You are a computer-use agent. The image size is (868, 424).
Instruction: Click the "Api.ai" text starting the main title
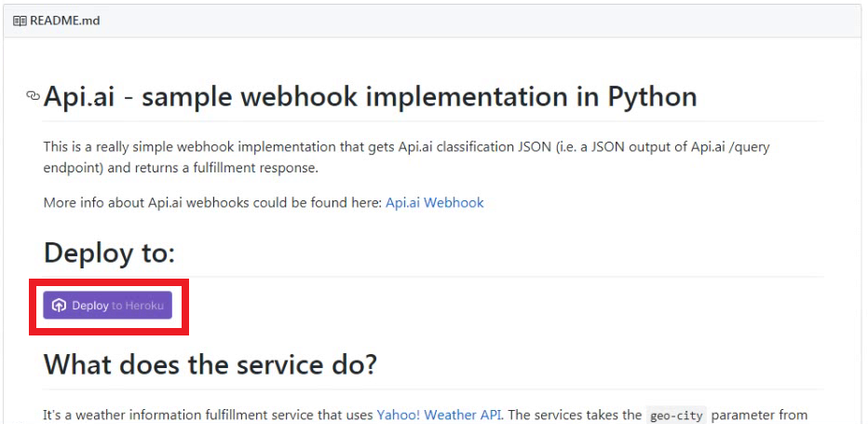[79, 96]
